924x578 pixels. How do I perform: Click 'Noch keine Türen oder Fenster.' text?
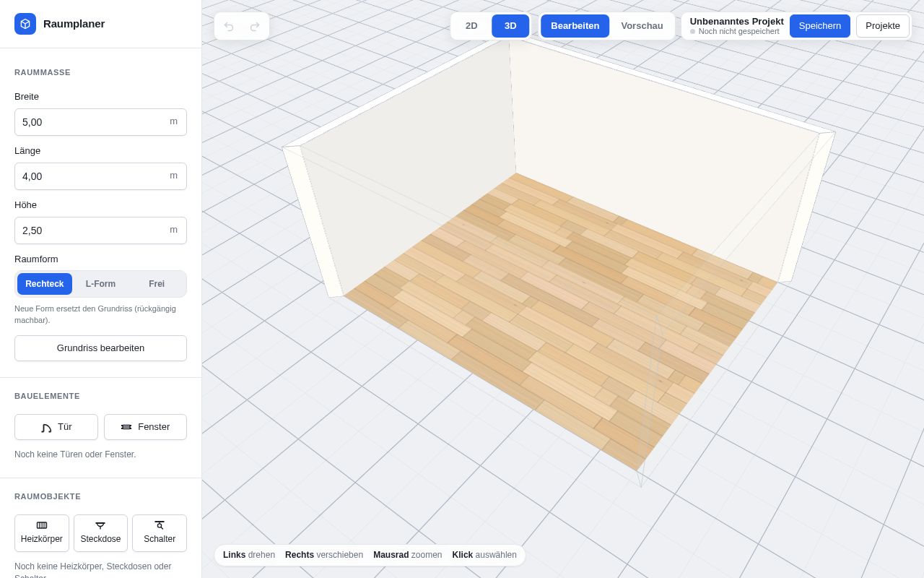(75, 454)
